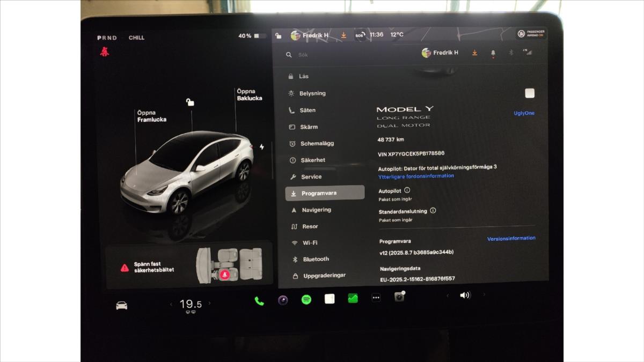
Task: Tap the Bluetooth icon in settings header
Action: click(511, 53)
